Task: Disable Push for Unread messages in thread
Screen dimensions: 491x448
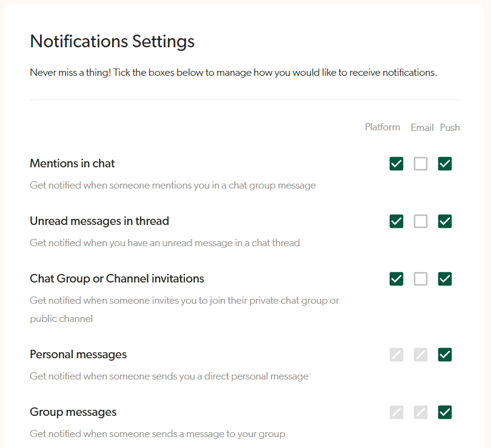Action: (x=445, y=221)
